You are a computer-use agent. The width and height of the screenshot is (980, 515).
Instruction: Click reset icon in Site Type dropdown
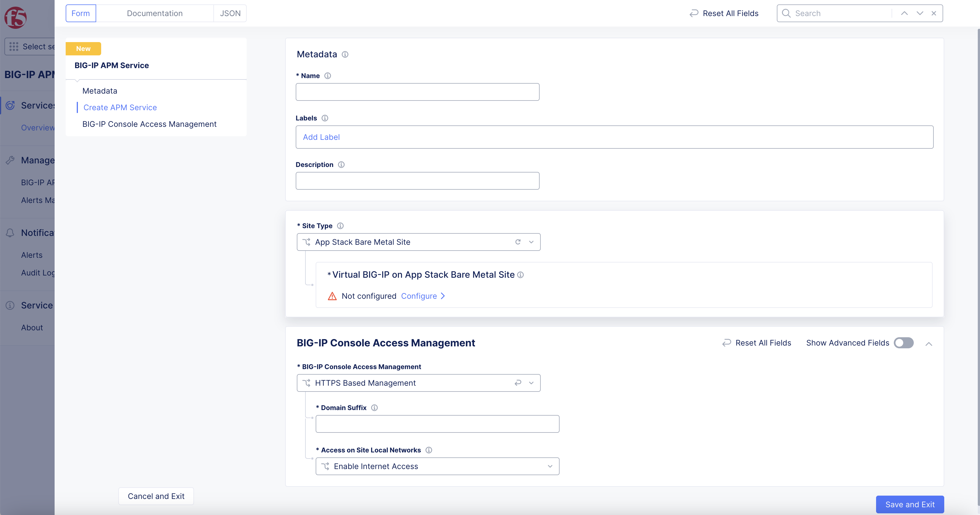[517, 242]
